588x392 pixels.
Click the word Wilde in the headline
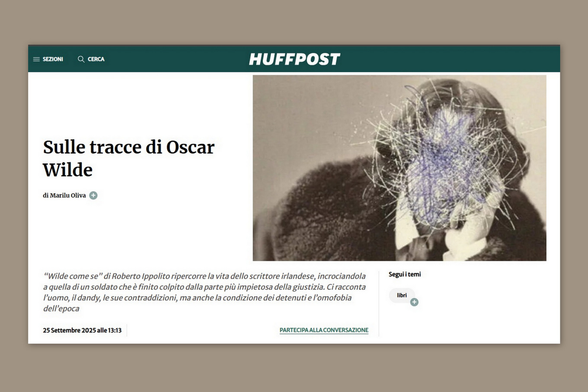click(x=68, y=170)
